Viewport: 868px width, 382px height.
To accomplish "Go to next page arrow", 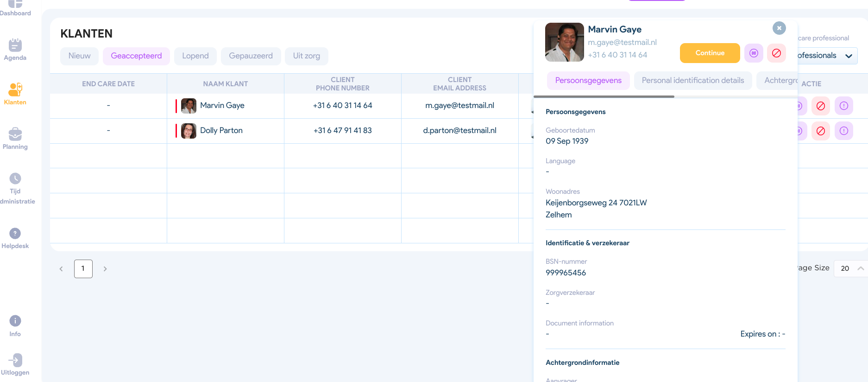I will [105, 269].
